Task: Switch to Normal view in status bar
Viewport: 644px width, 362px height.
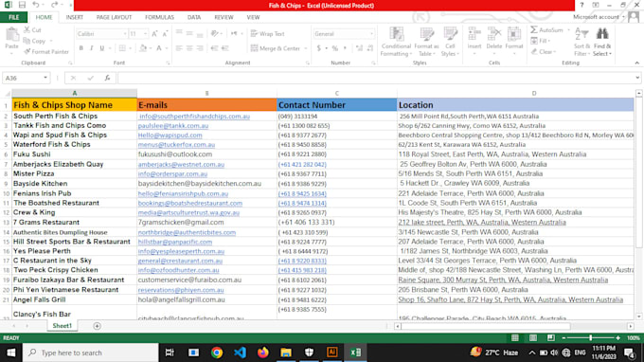Action: coord(515,337)
